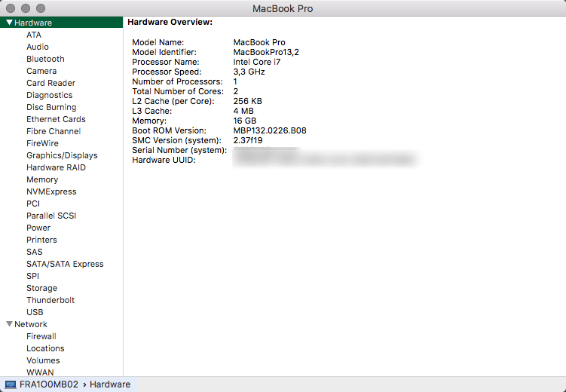The width and height of the screenshot is (566, 392).
Task: Select WWAN entry
Action: click(x=40, y=372)
